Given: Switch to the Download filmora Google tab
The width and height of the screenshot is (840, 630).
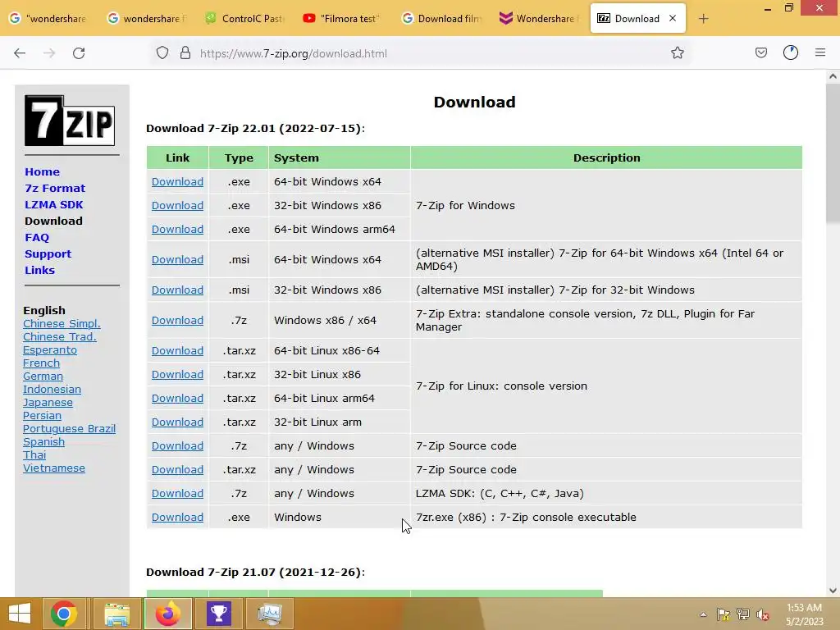Looking at the screenshot, I should [x=442, y=19].
